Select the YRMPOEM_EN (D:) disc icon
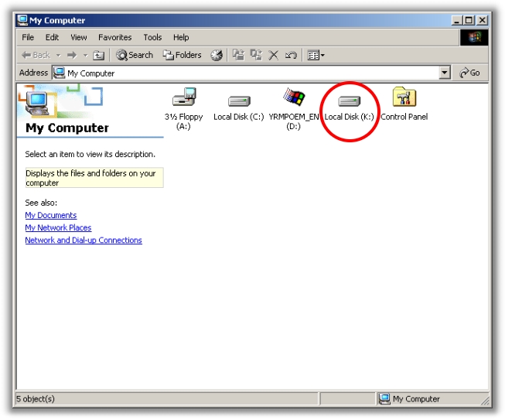Image resolution: width=505 pixels, height=420 pixels. click(294, 97)
